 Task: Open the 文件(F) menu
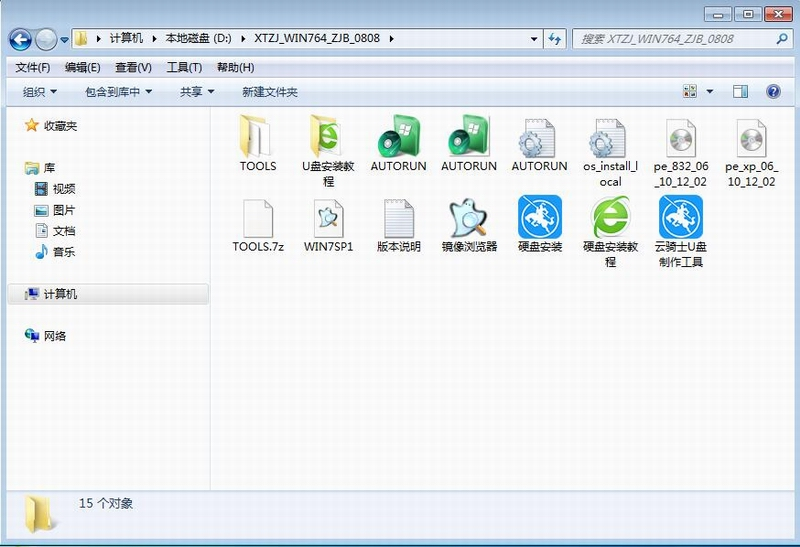pos(33,67)
